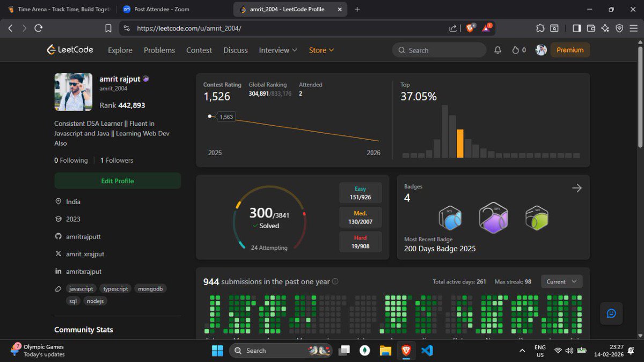The height and width of the screenshot is (362, 644).
Task: Click the Hard 19/908 stat box
Action: point(360,242)
